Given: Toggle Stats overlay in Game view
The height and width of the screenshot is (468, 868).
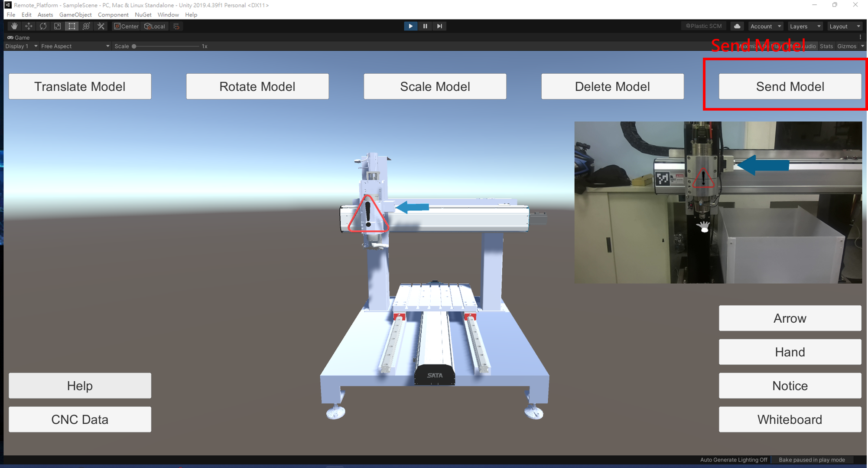Looking at the screenshot, I should tap(826, 46).
